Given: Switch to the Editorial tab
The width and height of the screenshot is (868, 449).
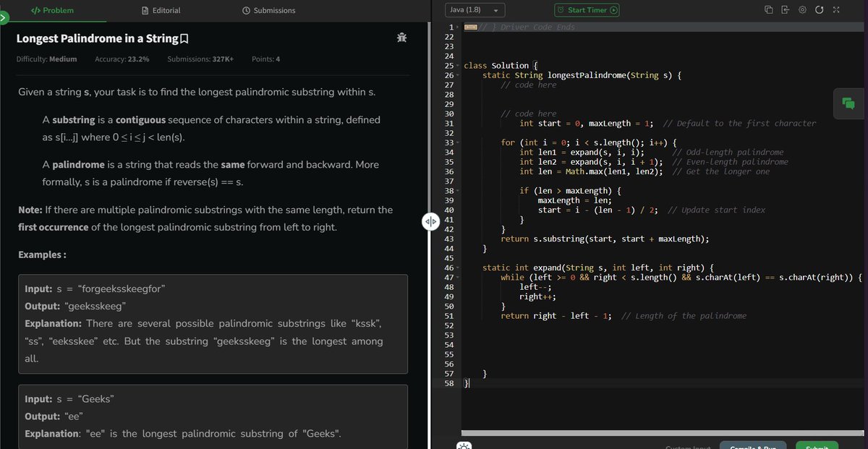Looking at the screenshot, I should click(x=161, y=10).
